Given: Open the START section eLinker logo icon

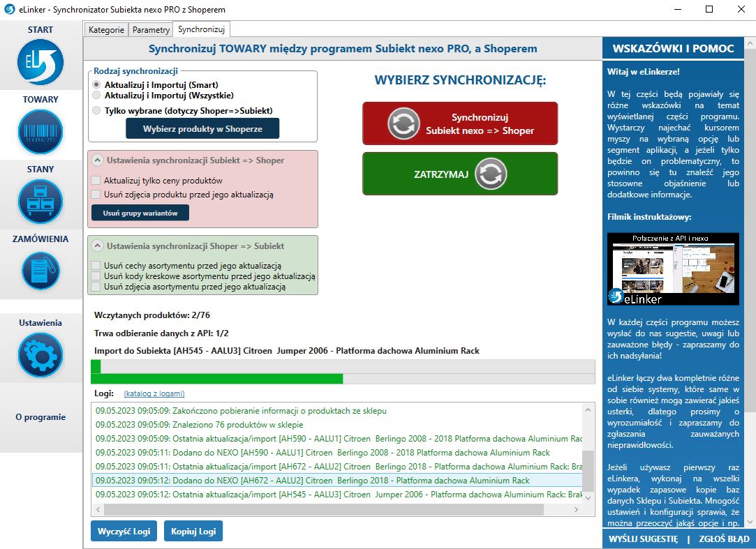Looking at the screenshot, I should [40, 63].
